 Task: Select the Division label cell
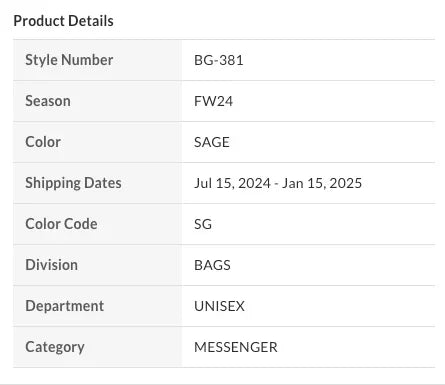98,265
